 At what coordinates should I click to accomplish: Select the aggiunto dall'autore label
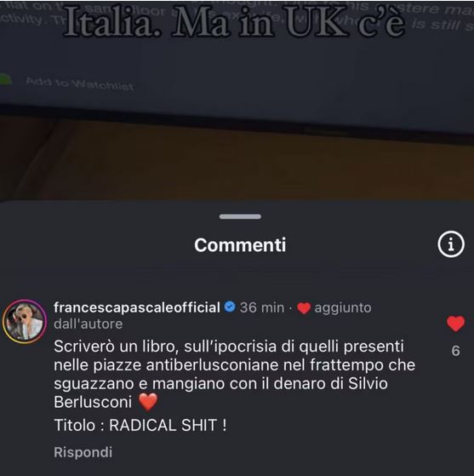pyautogui.click(x=213, y=316)
